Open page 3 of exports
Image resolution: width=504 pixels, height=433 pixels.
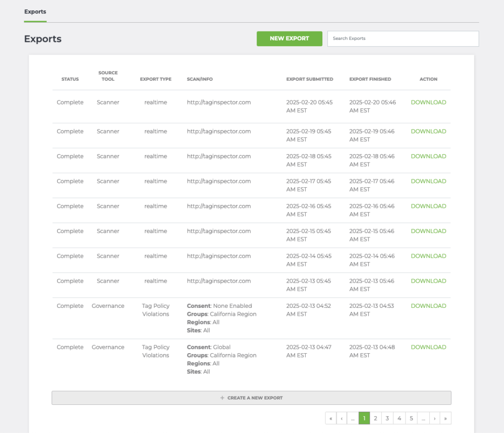click(387, 418)
